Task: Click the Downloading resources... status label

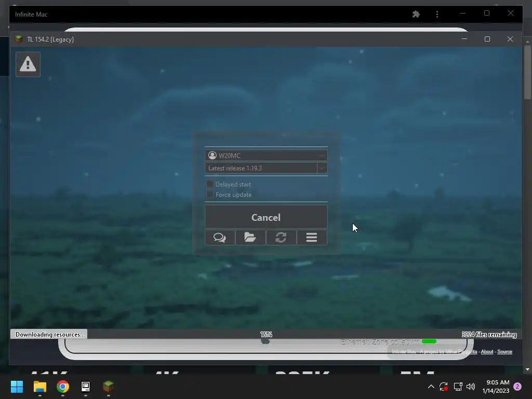Action: click(50, 334)
